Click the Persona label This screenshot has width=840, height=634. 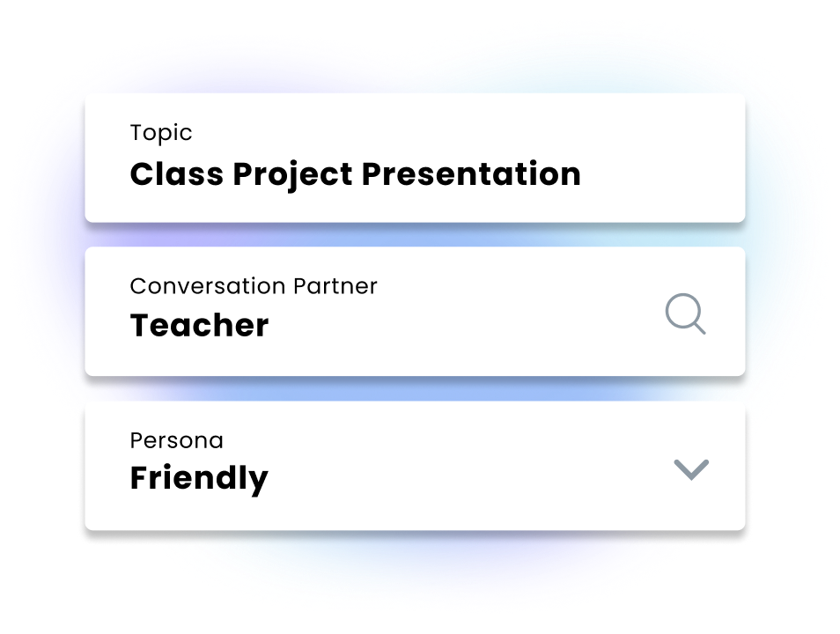(x=176, y=439)
